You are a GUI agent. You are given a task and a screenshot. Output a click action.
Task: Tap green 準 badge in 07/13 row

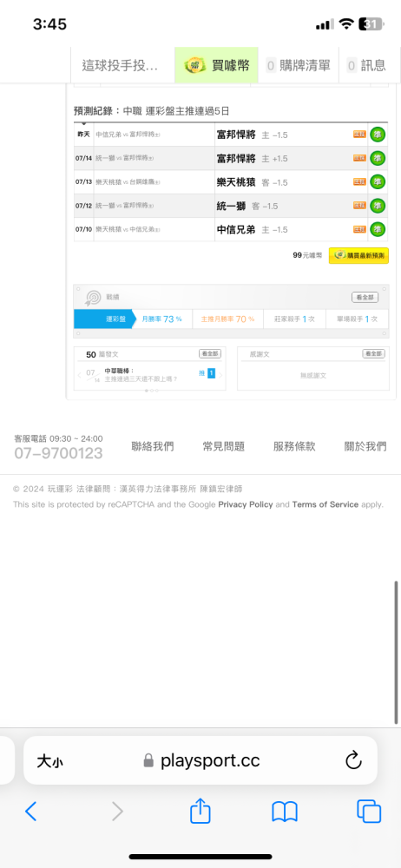pos(378,181)
